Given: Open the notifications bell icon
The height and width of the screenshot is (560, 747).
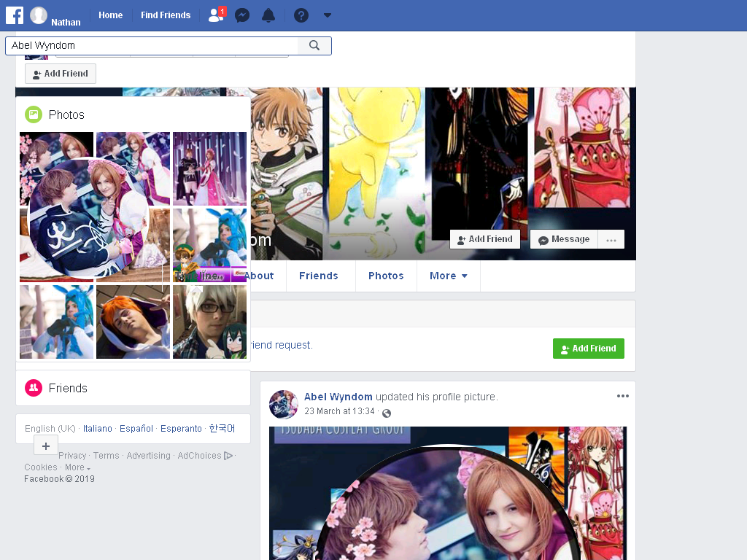Looking at the screenshot, I should tap(268, 16).
